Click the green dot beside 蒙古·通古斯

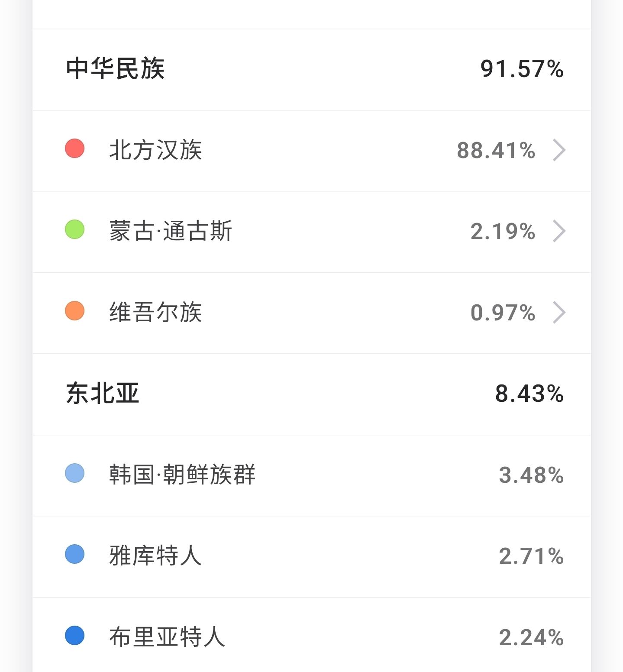point(74,229)
